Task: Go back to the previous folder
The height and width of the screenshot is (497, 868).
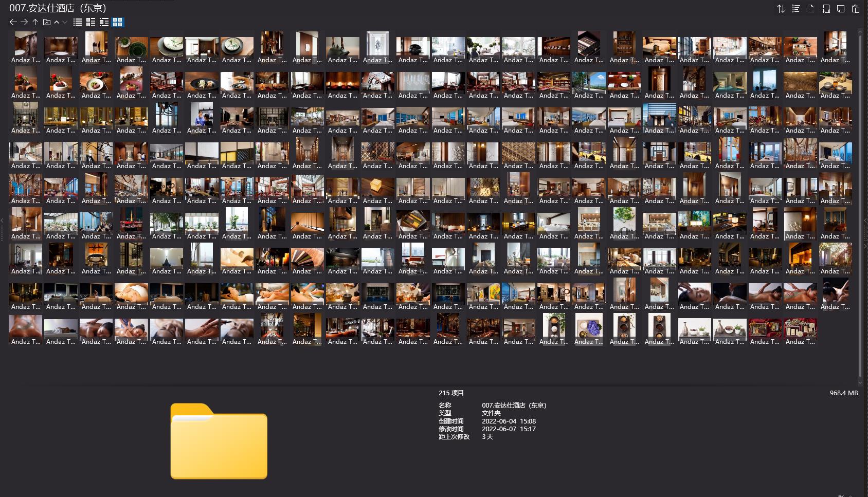Action: [13, 22]
